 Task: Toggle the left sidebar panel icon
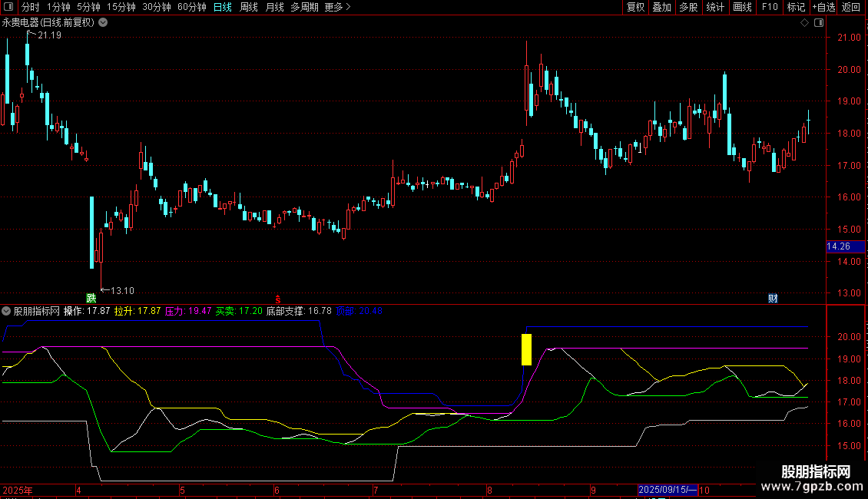[9, 7]
